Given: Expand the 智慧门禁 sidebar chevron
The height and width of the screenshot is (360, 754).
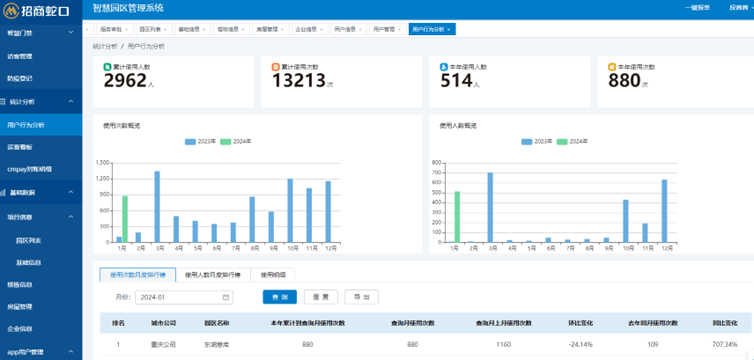Looking at the screenshot, I should point(71,33).
